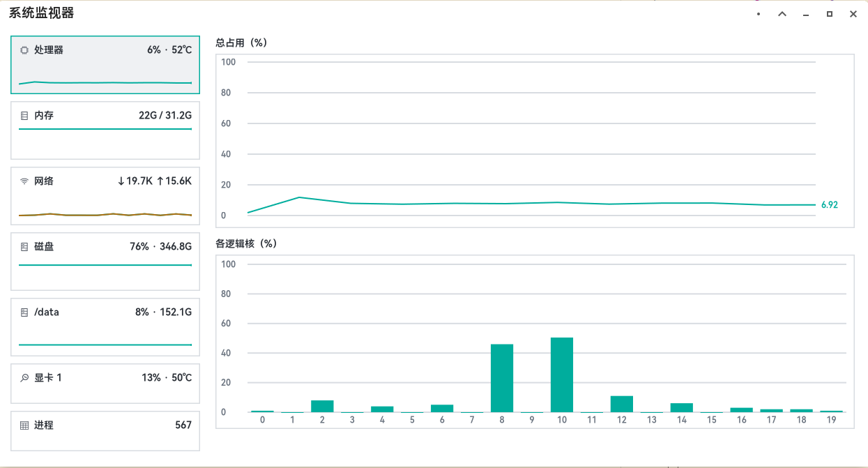Click the graphics card icon beside 显卡 1
The width and height of the screenshot is (868, 468).
click(x=24, y=378)
